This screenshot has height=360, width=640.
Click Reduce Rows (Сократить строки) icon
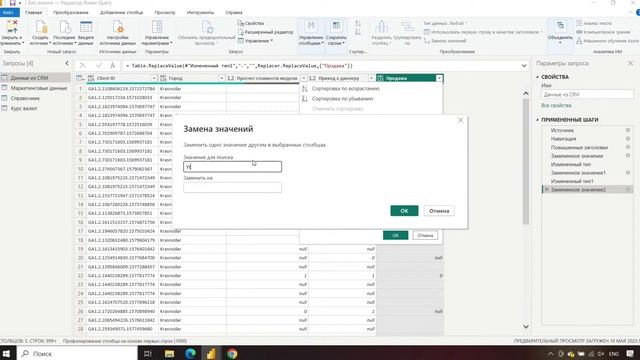(x=336, y=27)
